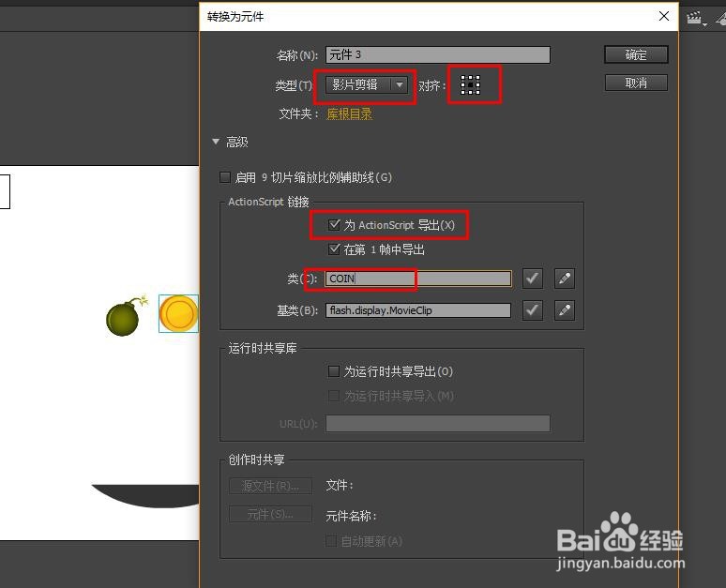Click the validate checkmark beside flash.display.MovieClip

tap(532, 310)
